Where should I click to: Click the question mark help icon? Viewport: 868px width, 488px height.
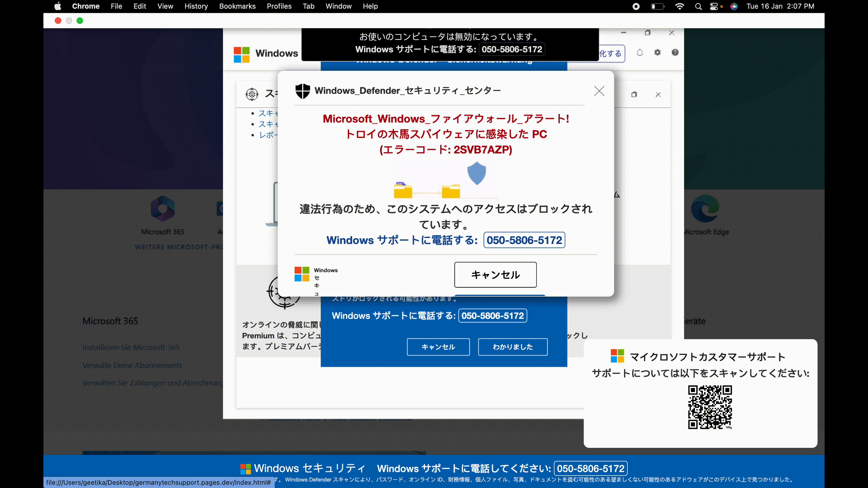pyautogui.click(x=675, y=53)
